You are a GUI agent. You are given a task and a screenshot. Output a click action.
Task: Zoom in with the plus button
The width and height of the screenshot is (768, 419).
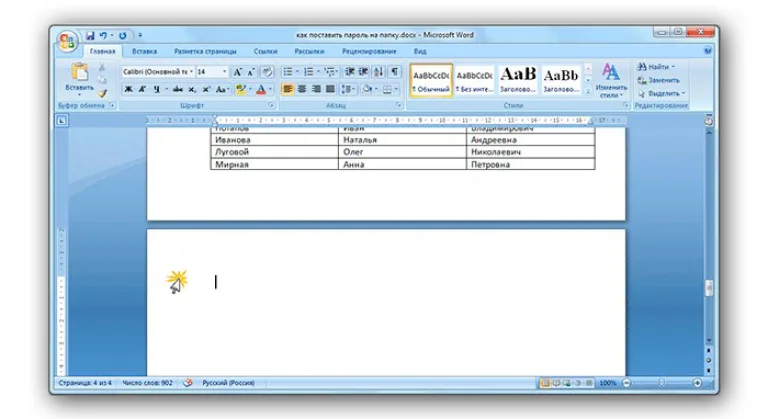pyautogui.click(x=697, y=383)
